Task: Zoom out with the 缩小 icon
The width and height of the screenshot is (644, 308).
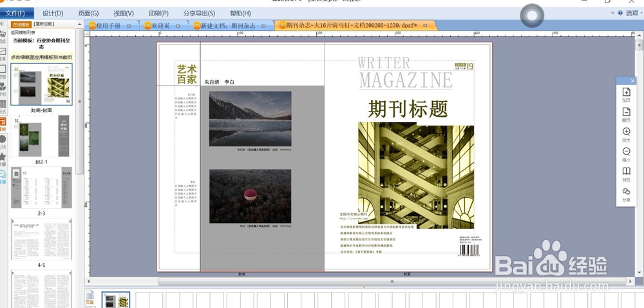Action: 626,151
